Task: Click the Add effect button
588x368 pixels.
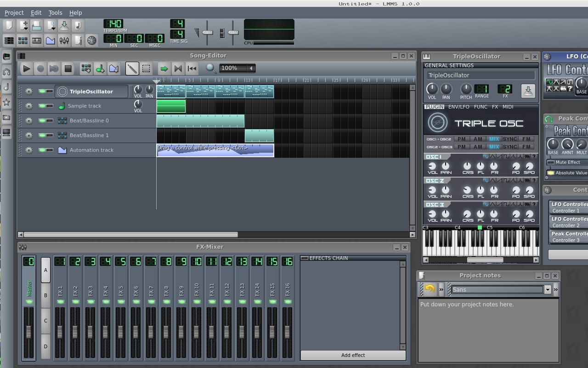Action: (353, 355)
